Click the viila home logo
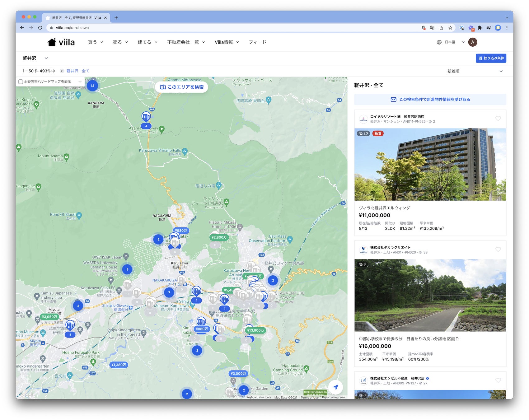 coord(61,42)
